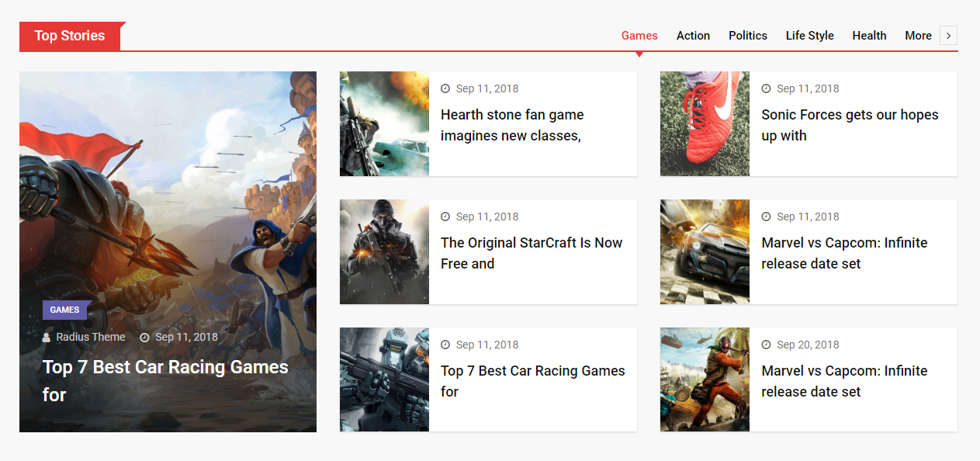This screenshot has height=461, width=980.
Task: Open the Life Style tab
Action: click(x=809, y=36)
